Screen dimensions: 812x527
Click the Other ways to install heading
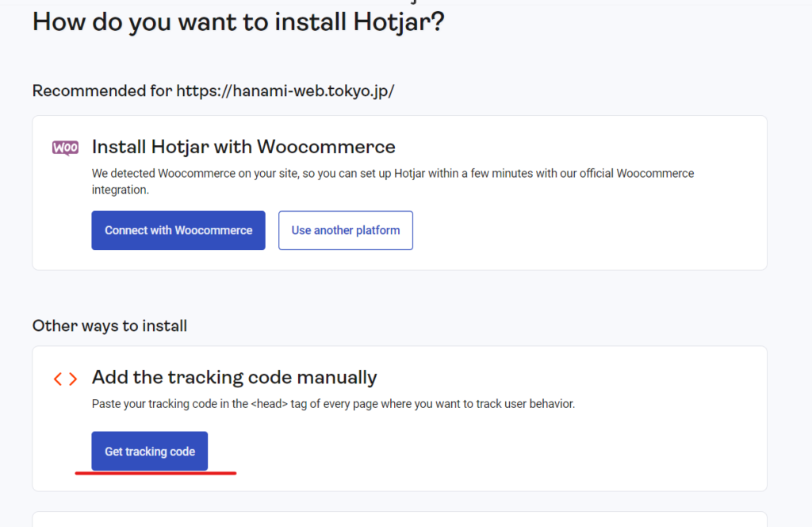coord(109,325)
